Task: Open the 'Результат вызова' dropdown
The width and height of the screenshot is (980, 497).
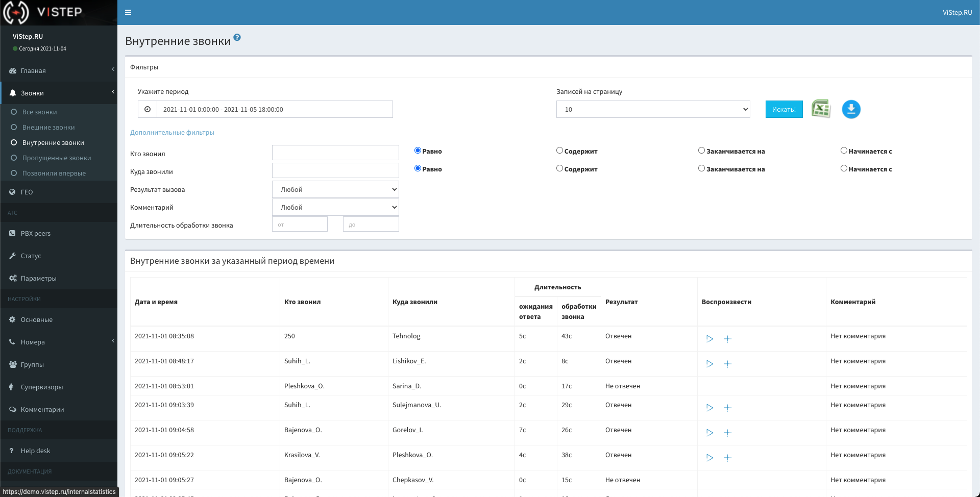Action: click(335, 189)
